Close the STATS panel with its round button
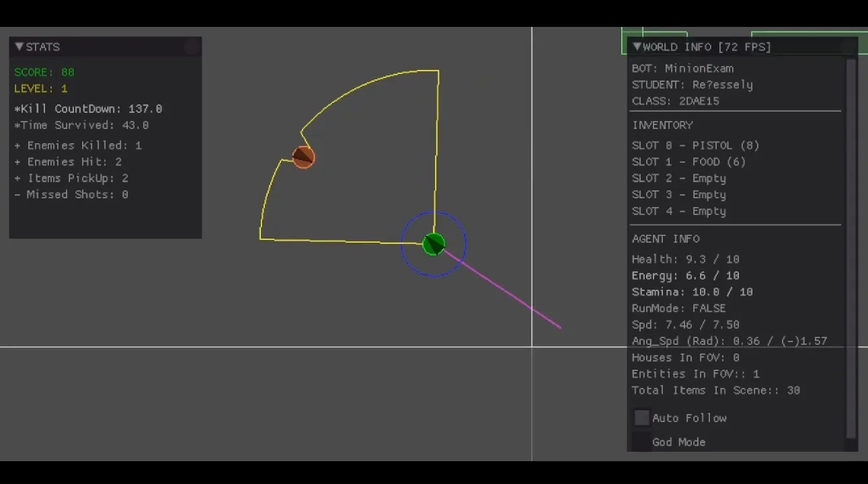Viewport: 868px width, 484px height. 192,46
